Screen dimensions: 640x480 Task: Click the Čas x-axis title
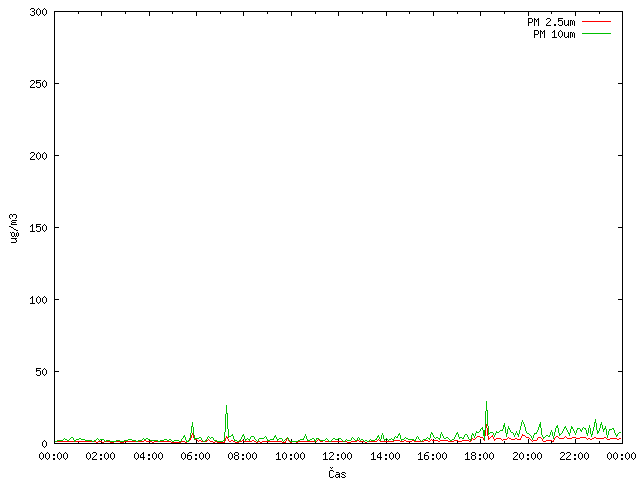coord(337,473)
